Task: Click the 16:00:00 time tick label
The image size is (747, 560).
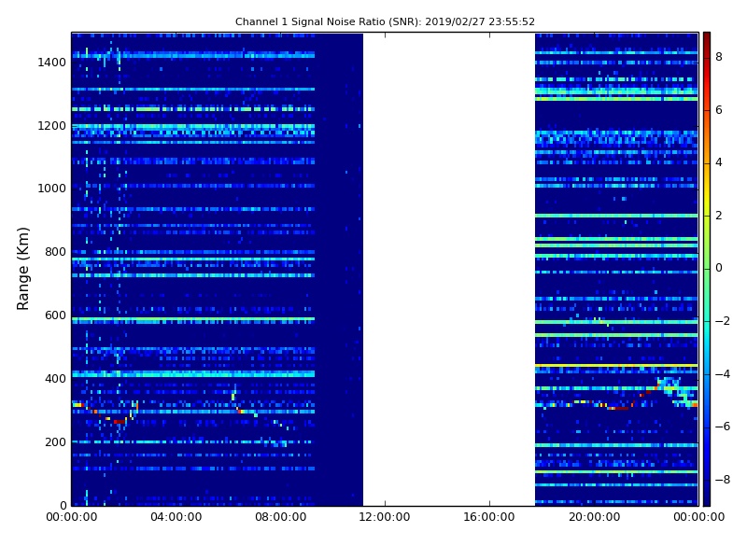Action: coord(489,517)
